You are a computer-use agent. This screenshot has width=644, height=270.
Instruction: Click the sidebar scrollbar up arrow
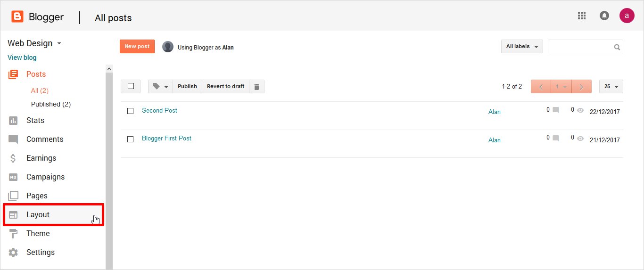[109, 69]
